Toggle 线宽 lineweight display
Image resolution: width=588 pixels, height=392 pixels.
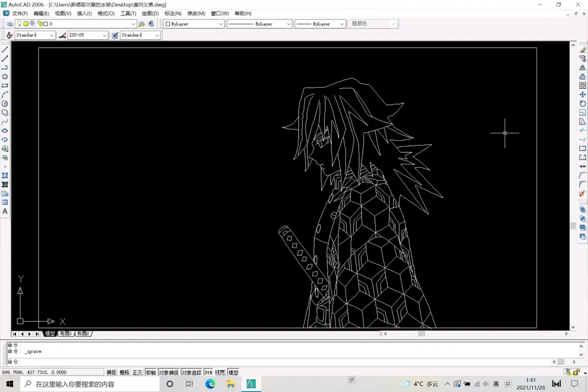(x=220, y=372)
